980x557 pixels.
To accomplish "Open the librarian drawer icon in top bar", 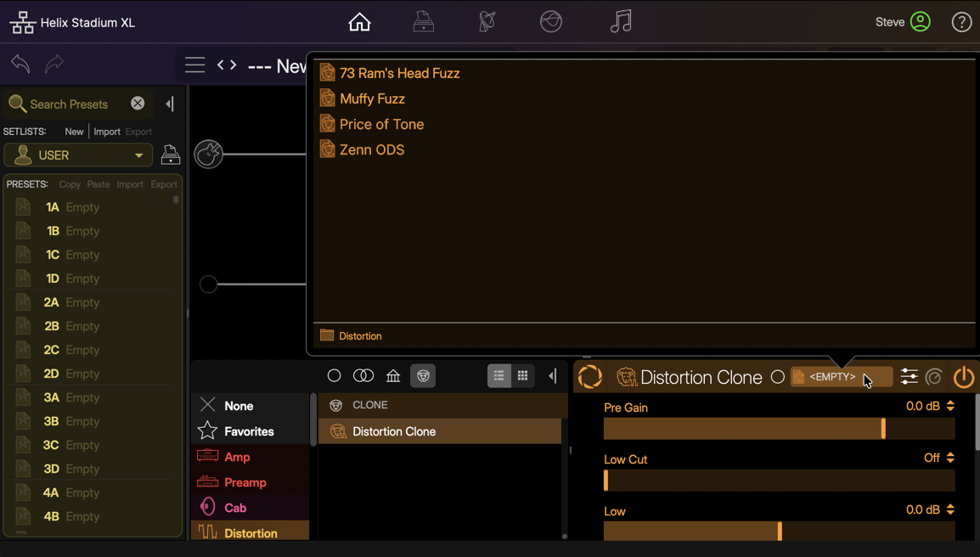I will click(x=423, y=22).
